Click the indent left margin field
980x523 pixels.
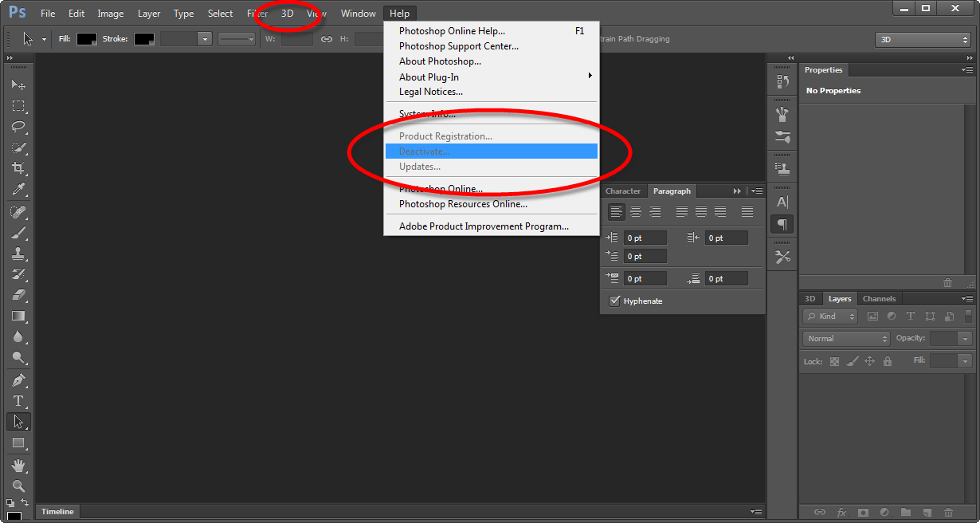[x=645, y=238]
